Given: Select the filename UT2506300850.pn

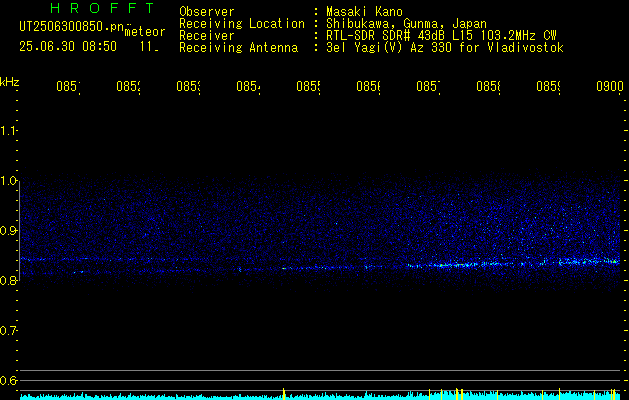Looking at the screenshot, I should pyautogui.click(x=72, y=27).
